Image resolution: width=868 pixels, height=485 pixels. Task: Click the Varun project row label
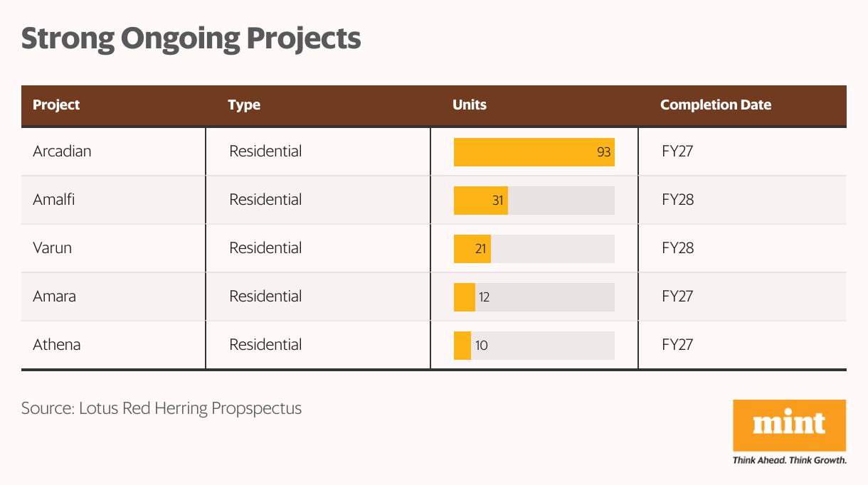pos(52,247)
